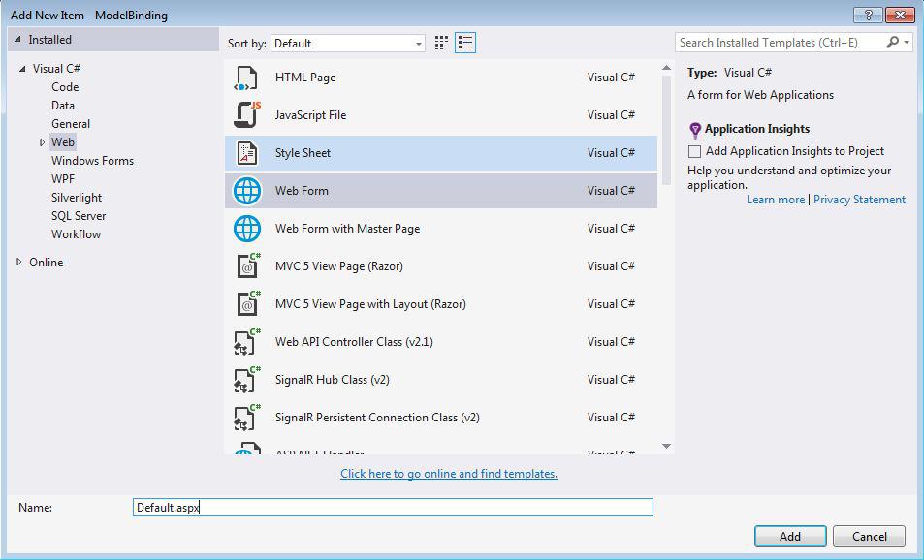Enable Add Application Insights to Project
Viewport: 924px width, 560px height.
tap(694, 151)
